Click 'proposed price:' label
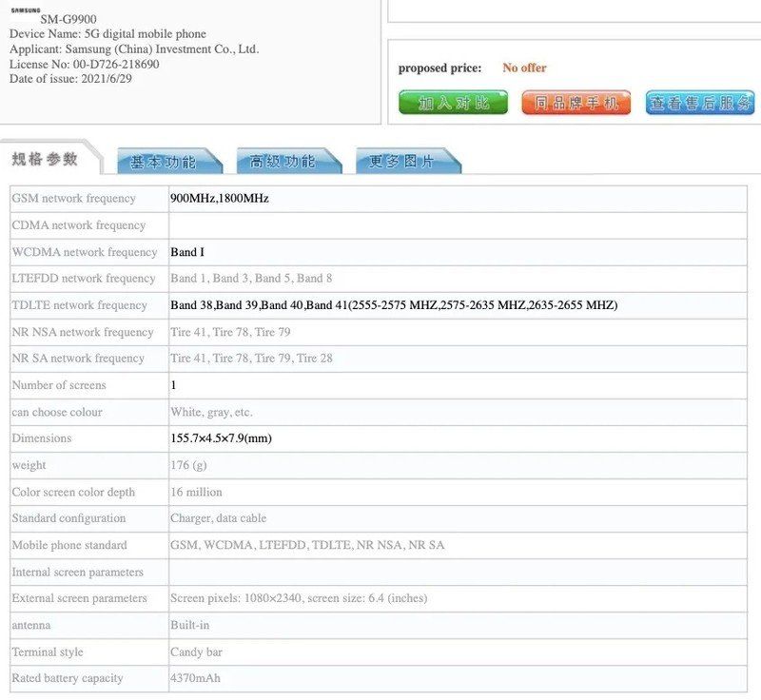 439,68
